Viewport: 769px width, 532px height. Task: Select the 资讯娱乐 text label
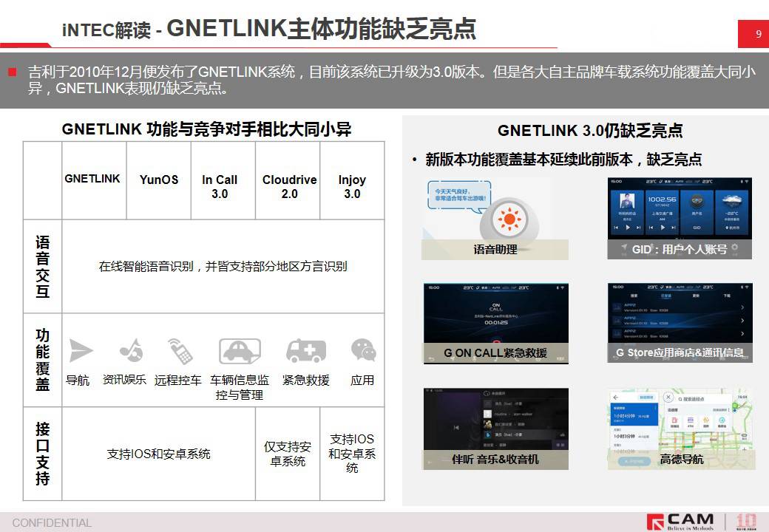pos(124,380)
